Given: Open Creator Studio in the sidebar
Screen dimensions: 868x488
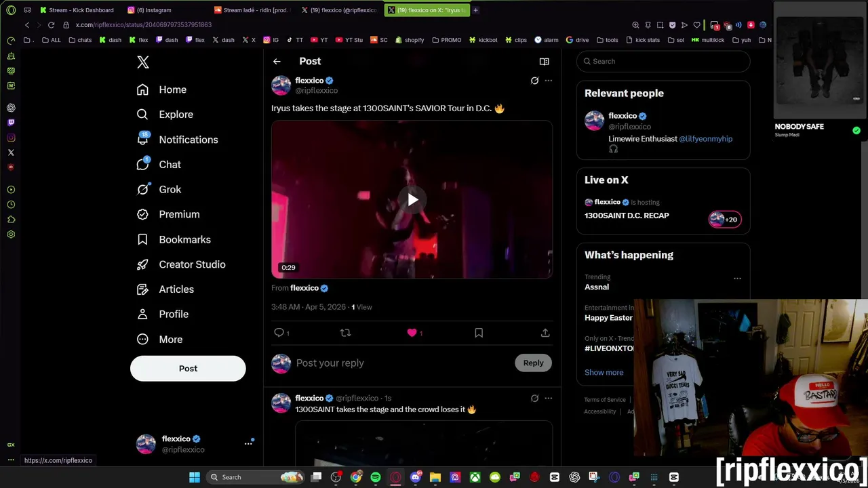Looking at the screenshot, I should [x=181, y=264].
